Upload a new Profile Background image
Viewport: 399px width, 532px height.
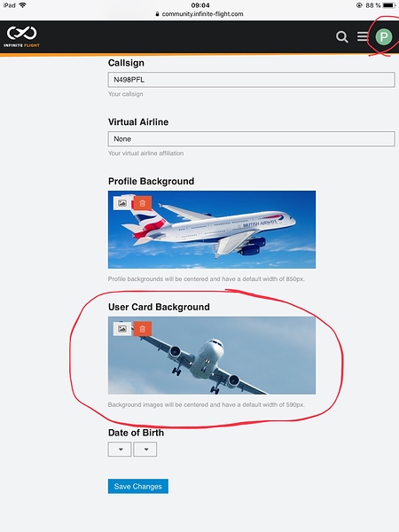pos(122,203)
